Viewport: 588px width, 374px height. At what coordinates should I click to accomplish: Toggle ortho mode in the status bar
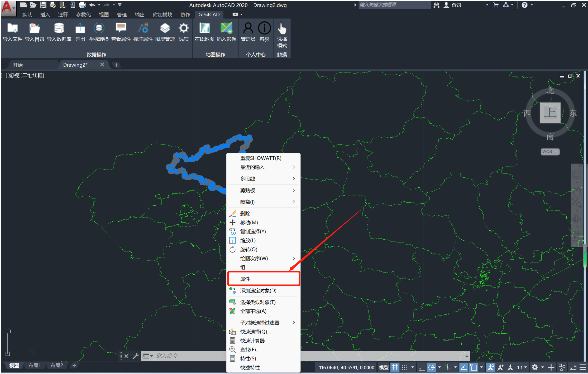click(421, 367)
